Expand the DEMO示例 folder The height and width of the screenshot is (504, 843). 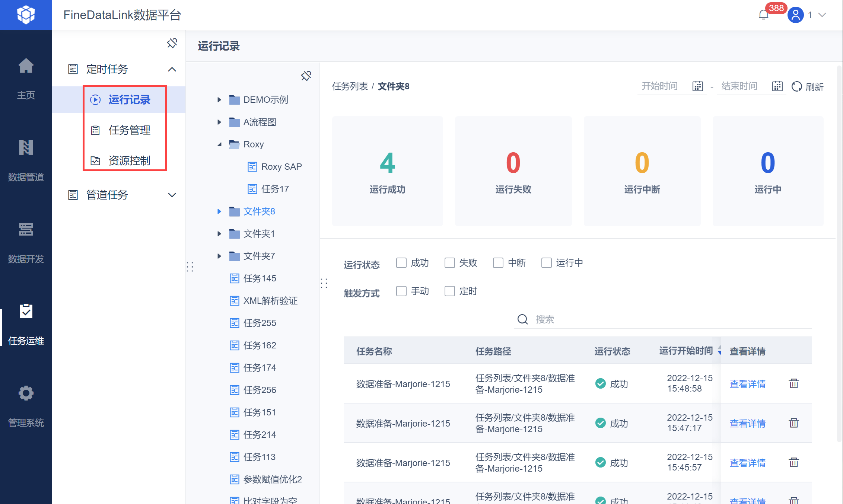pyautogui.click(x=219, y=100)
